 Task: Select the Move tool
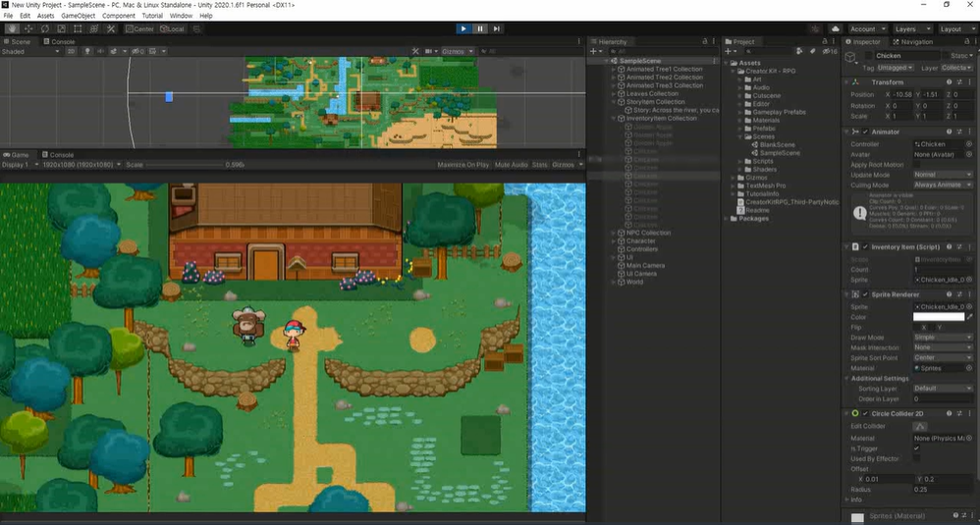click(x=27, y=28)
